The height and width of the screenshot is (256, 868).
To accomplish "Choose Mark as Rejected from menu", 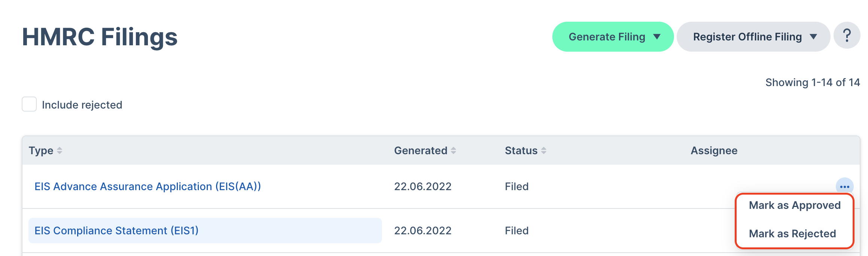I will coord(792,234).
